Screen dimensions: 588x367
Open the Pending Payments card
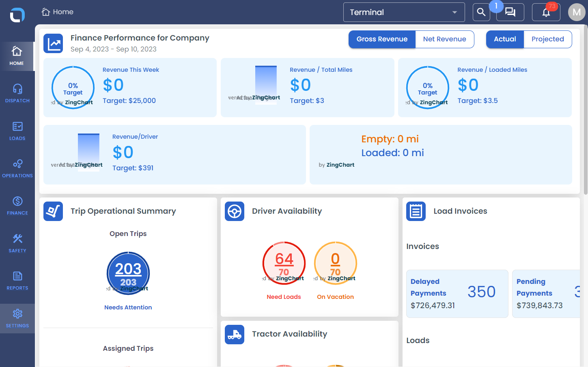coord(546,294)
